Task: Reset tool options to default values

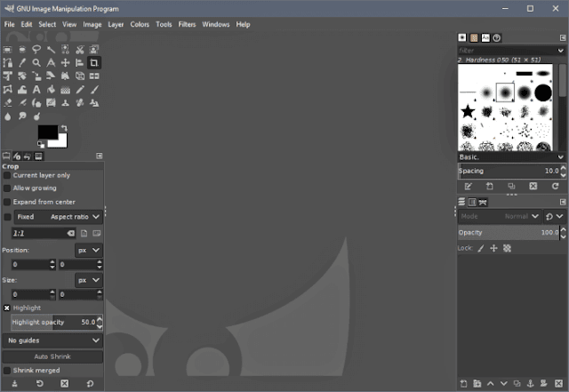Action: pyautogui.click(x=90, y=383)
